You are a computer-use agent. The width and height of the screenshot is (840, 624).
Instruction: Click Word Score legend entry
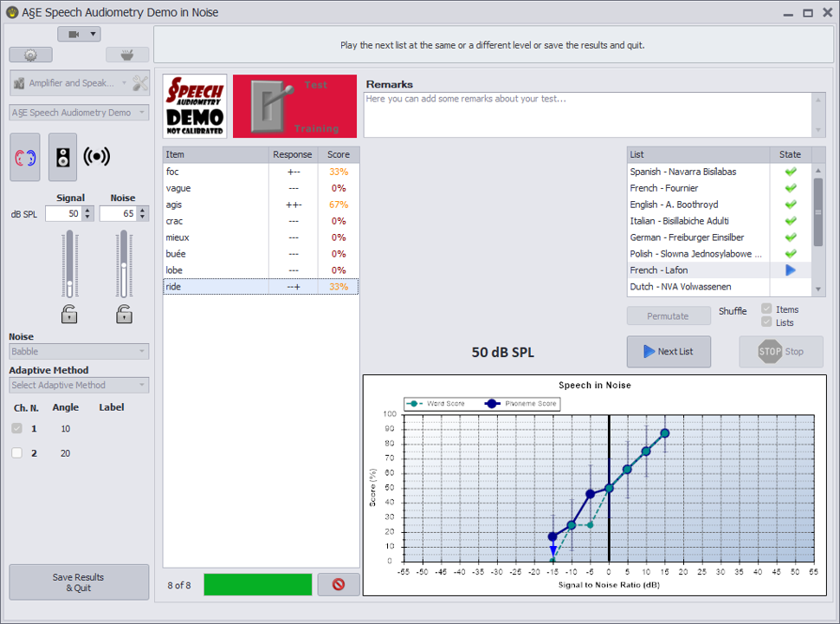coord(436,404)
